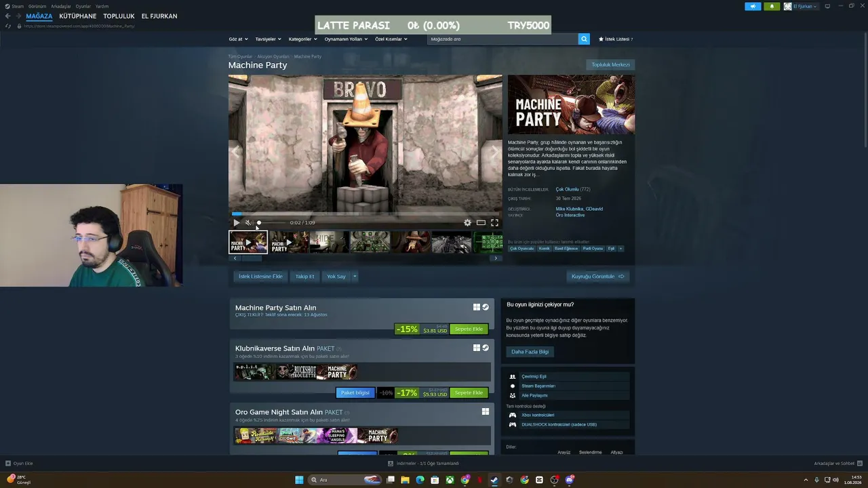Open the Yardım menu
868x488 pixels.
click(x=102, y=6)
